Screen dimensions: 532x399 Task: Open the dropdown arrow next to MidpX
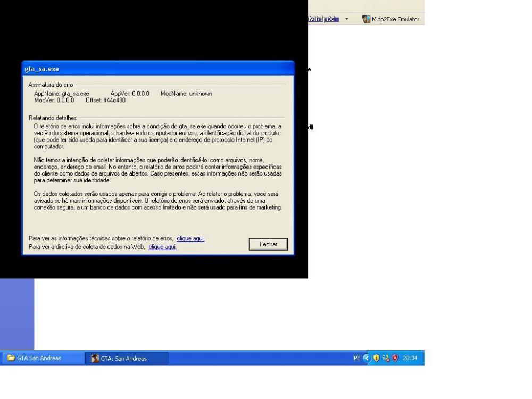click(x=346, y=19)
